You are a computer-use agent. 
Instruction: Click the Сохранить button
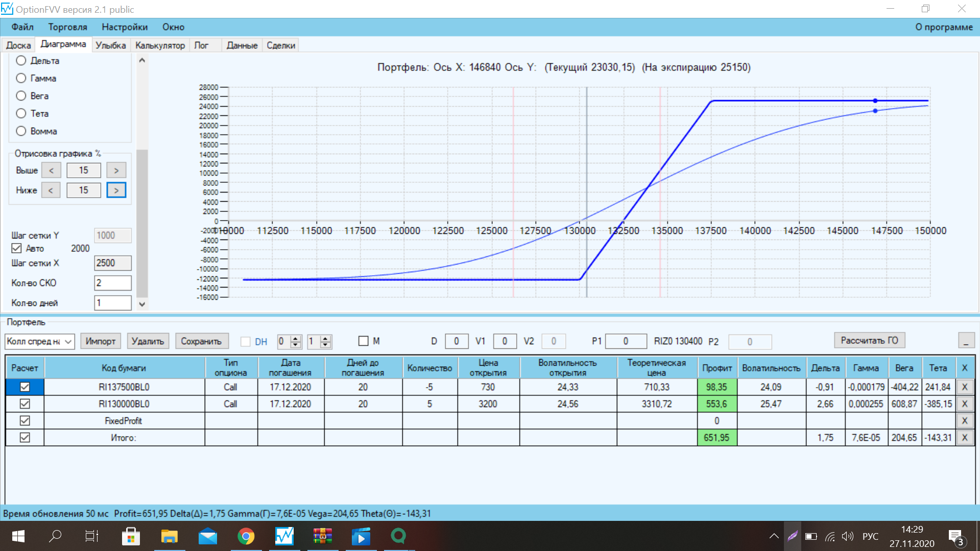(201, 341)
